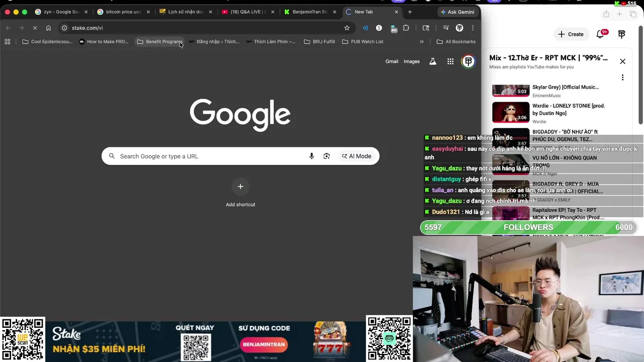Open Gmail link
The width and height of the screenshot is (644, 362).
click(392, 61)
